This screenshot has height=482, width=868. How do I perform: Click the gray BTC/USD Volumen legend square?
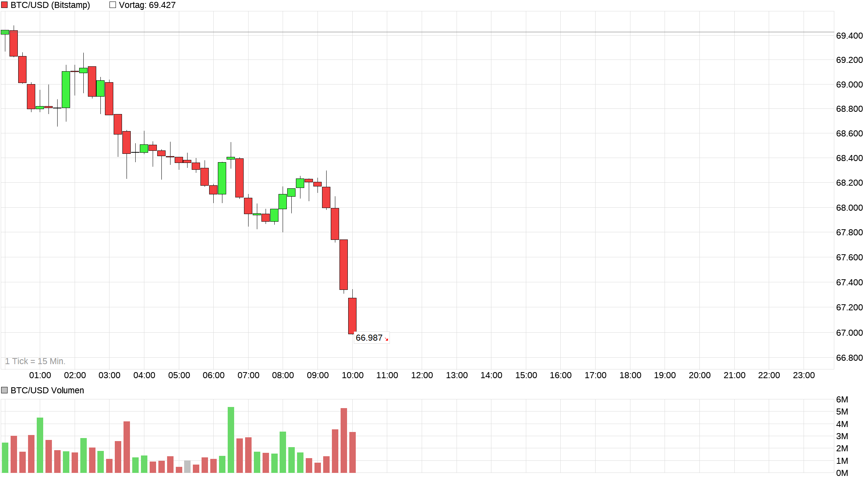[5, 390]
